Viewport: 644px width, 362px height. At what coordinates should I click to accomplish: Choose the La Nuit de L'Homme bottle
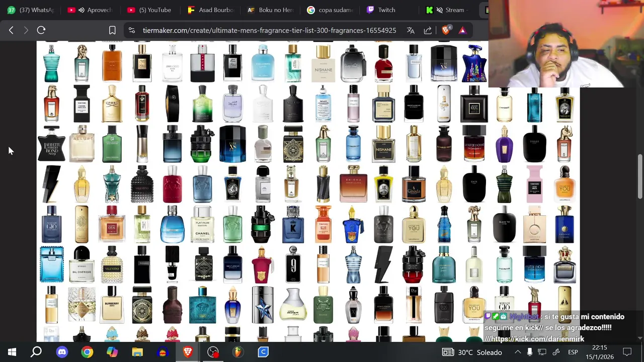tap(474, 144)
